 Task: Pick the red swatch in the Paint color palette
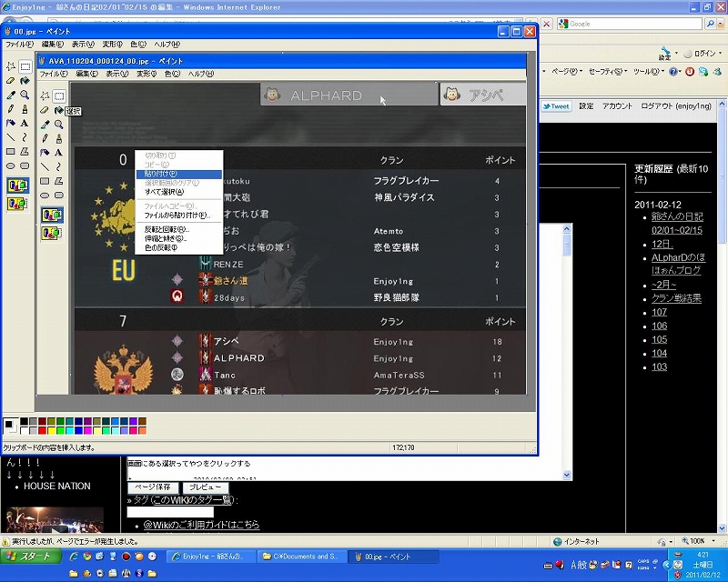[43, 430]
